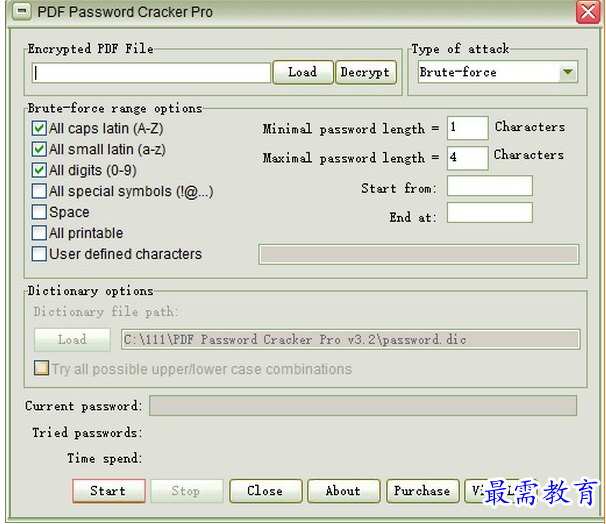Enable the Space checkbox
The height and width of the screenshot is (524, 606).
[39, 212]
